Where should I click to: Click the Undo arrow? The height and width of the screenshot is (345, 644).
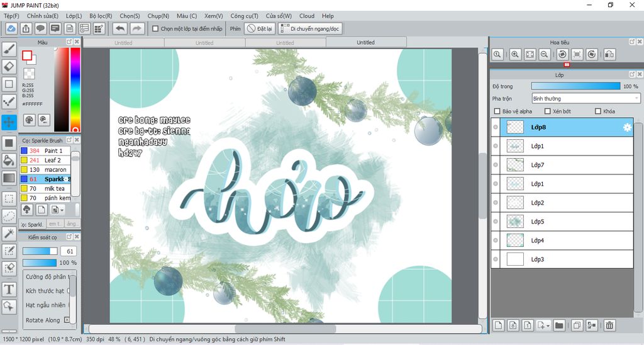(x=120, y=29)
